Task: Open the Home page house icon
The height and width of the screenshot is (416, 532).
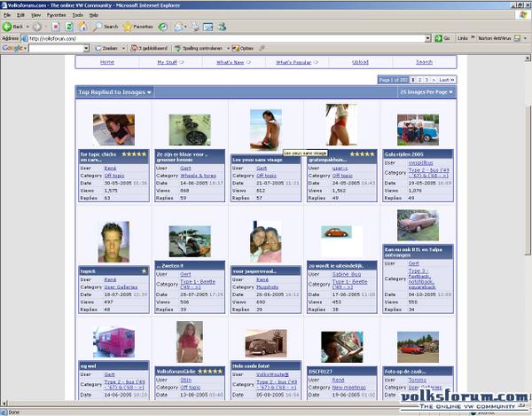Action: 82,27
